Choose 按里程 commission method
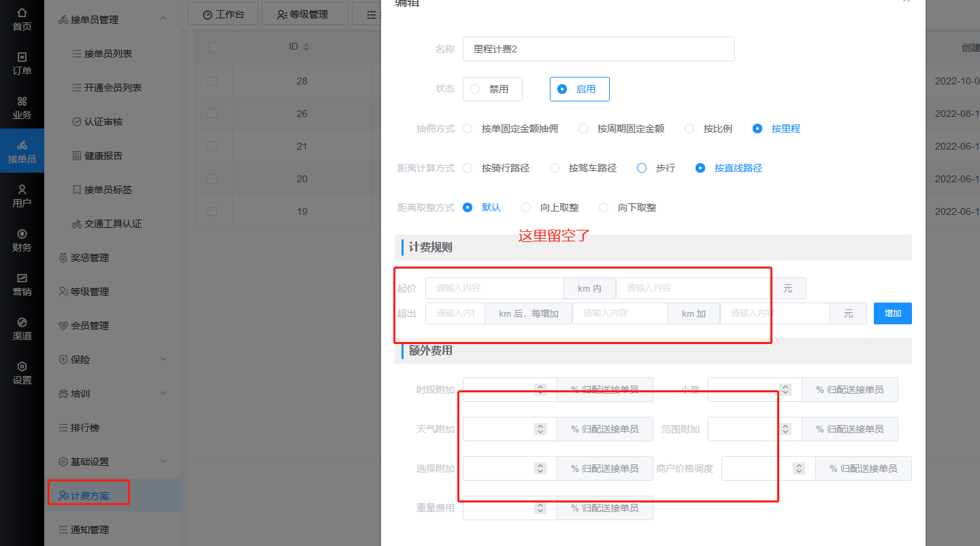 (777, 129)
